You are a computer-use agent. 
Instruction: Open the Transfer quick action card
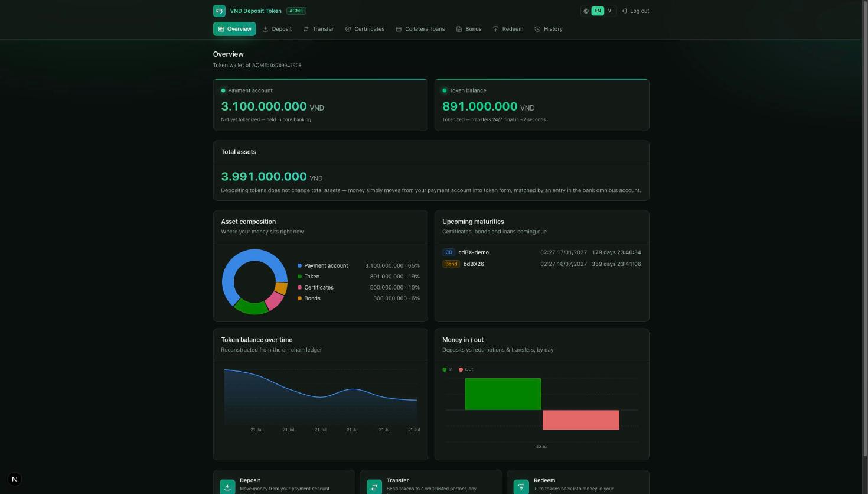(x=431, y=482)
